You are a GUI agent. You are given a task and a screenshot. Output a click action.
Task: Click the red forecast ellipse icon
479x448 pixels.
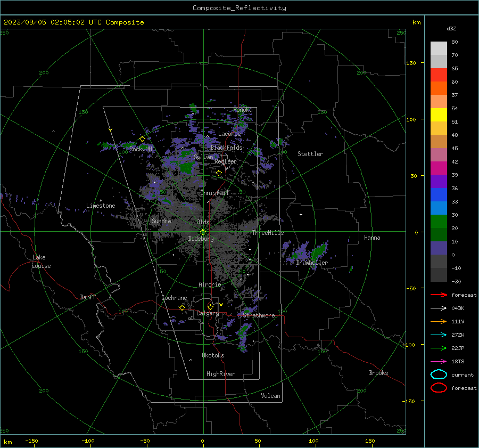(x=439, y=388)
